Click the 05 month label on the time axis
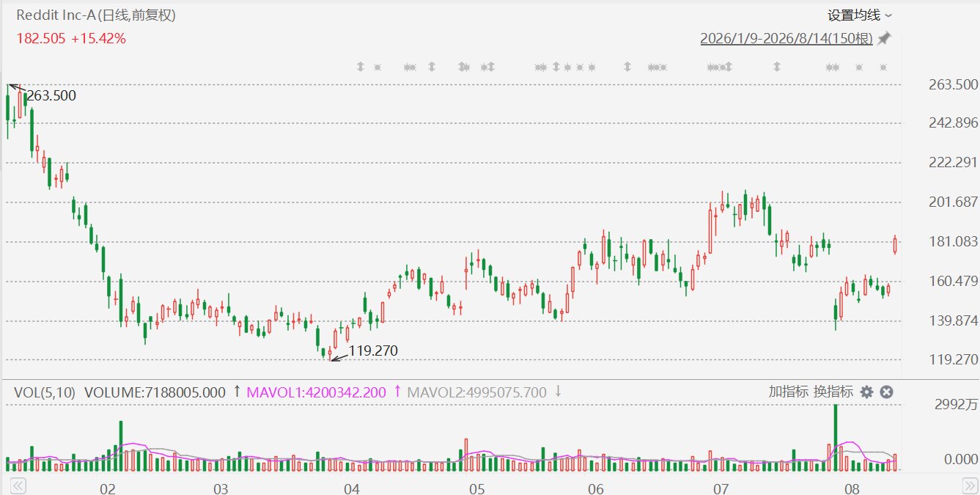Image resolution: width=980 pixels, height=495 pixels. pos(476,489)
